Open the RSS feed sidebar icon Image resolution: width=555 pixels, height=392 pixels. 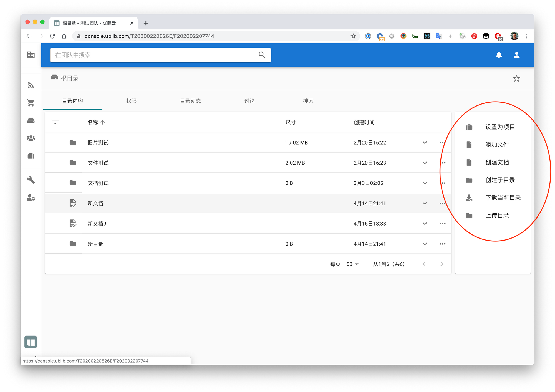point(31,85)
